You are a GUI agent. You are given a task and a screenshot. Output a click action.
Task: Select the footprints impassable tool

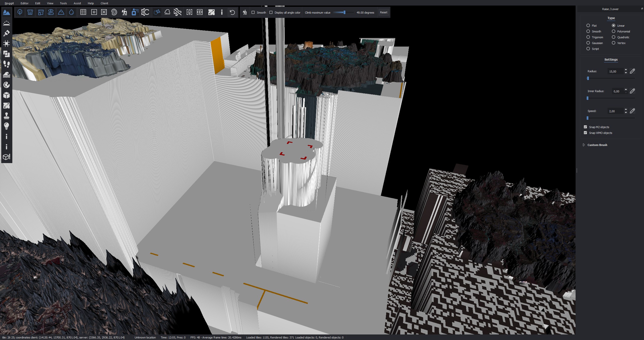coord(7,64)
